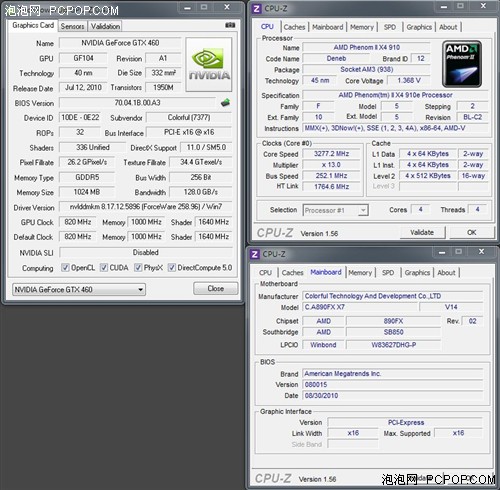Viewport: 500px width, 490px height.
Task: Minimize the GPU-Z window
Action: [188, 7]
